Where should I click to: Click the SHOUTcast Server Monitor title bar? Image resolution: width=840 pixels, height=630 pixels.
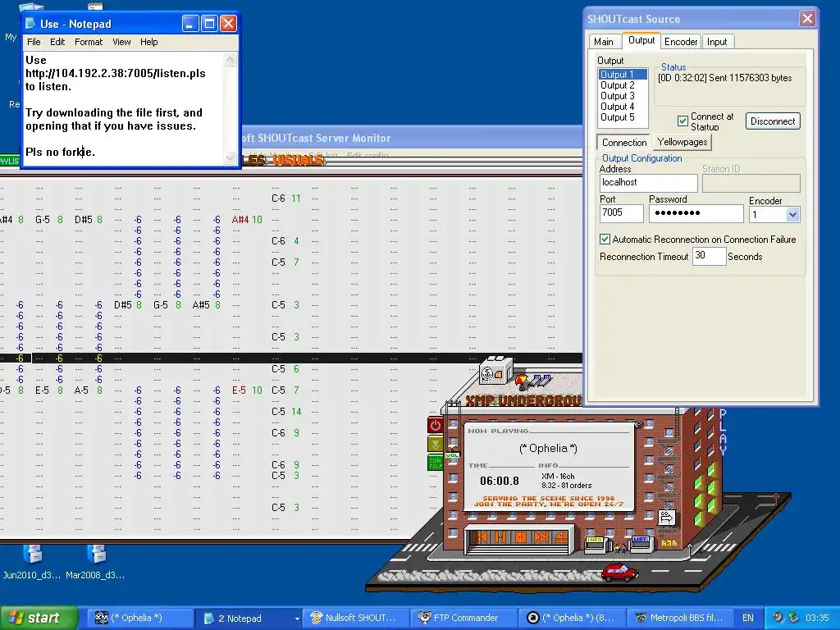412,138
